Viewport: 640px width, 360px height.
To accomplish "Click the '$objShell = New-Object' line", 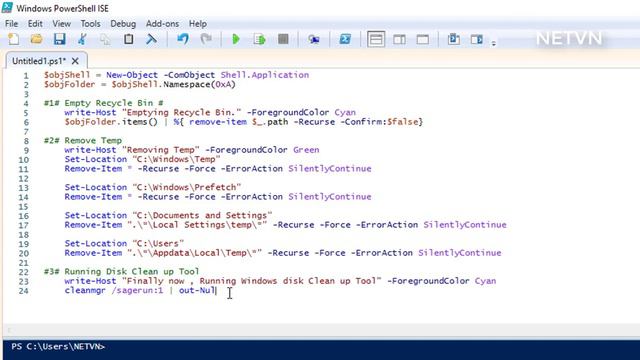I will coord(176,75).
